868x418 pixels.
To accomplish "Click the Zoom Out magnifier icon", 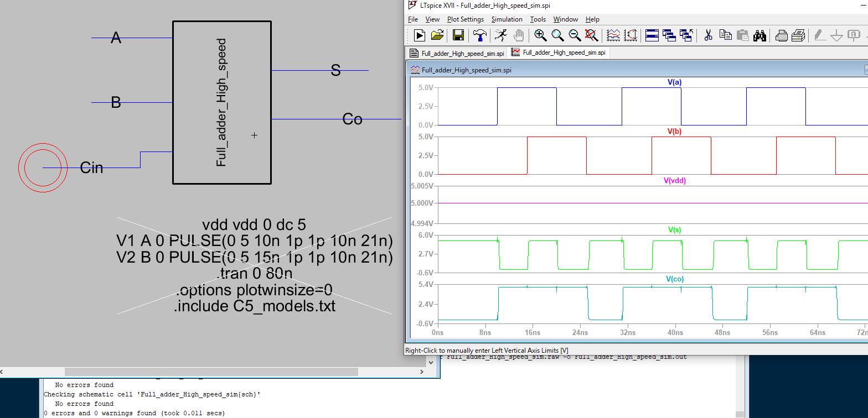I will pos(575,35).
